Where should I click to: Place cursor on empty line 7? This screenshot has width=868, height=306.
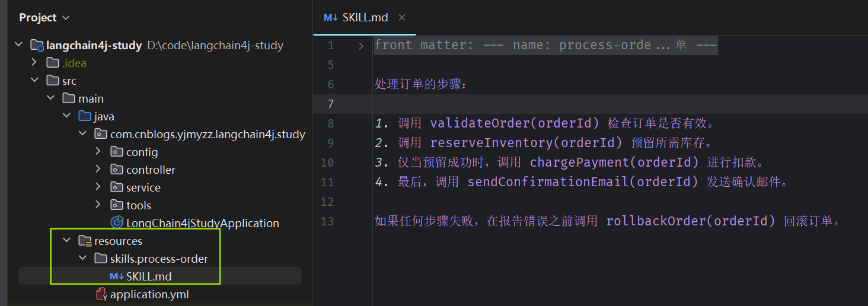pyautogui.click(x=620, y=104)
